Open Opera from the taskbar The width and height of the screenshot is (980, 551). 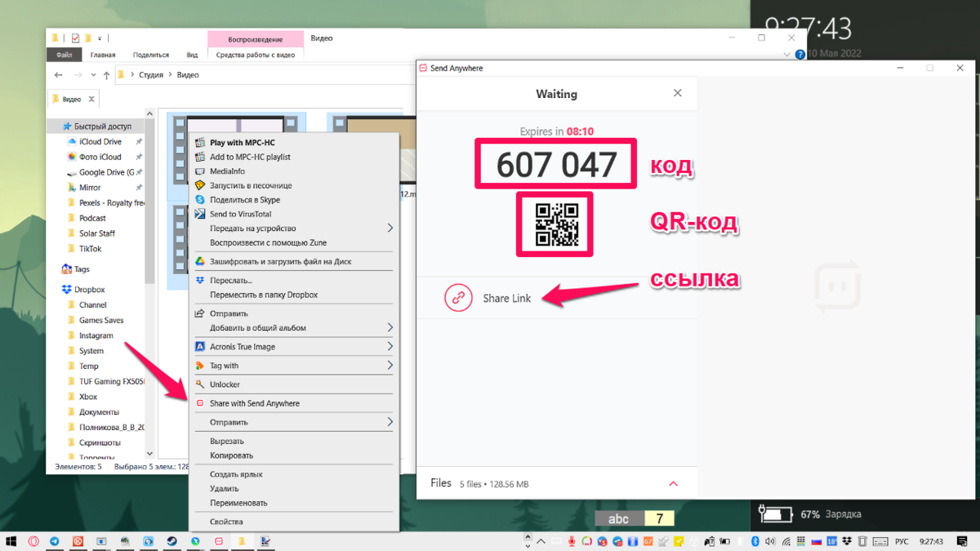pyautogui.click(x=33, y=541)
